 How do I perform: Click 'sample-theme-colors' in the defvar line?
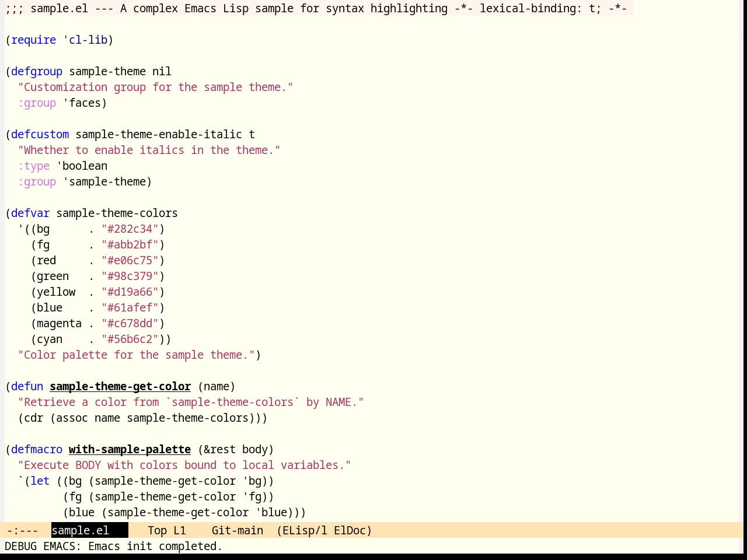117,213
